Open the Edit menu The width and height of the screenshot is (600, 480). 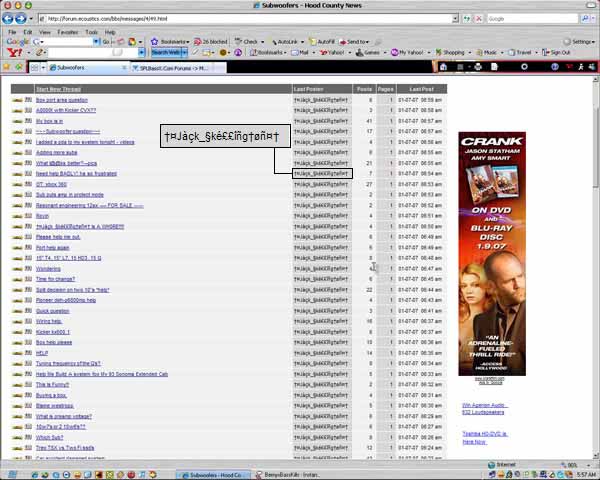click(x=28, y=32)
